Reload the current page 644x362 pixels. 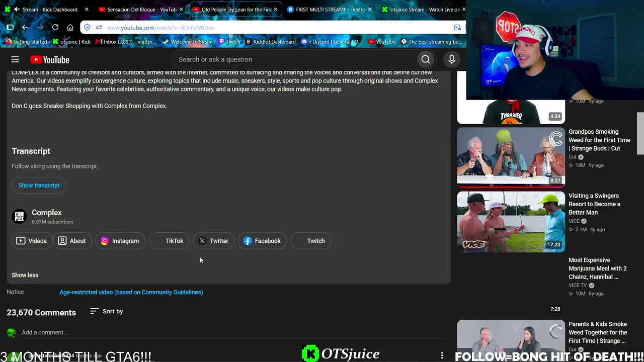[55, 27]
